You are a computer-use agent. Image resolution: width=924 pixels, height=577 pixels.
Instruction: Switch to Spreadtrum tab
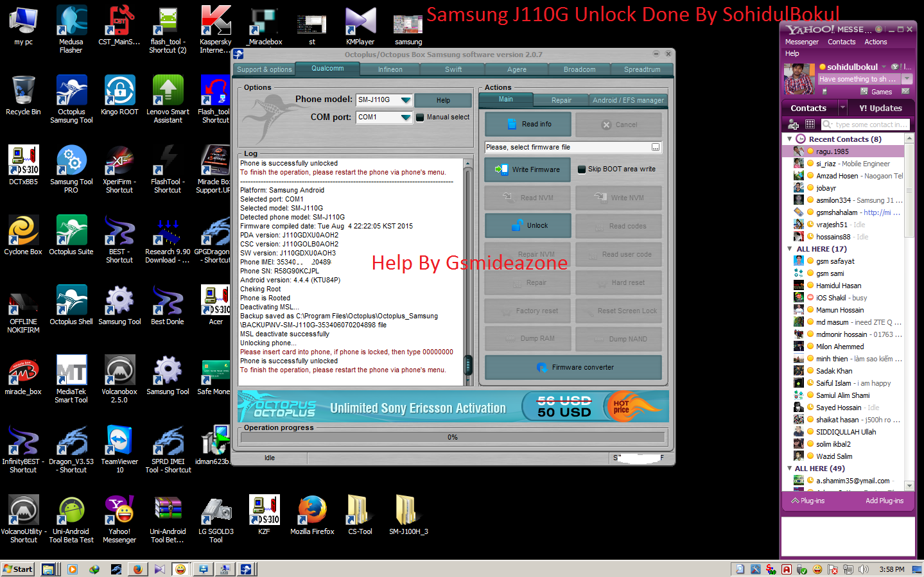point(642,69)
